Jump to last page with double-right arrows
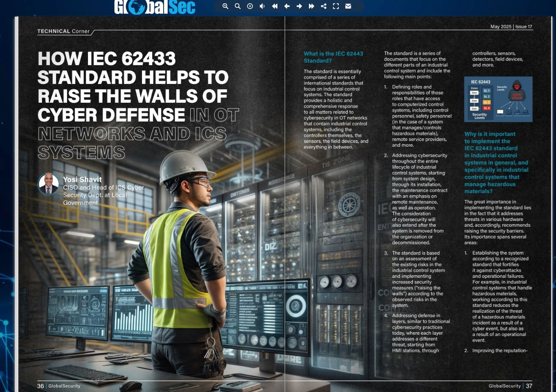 coord(311,6)
